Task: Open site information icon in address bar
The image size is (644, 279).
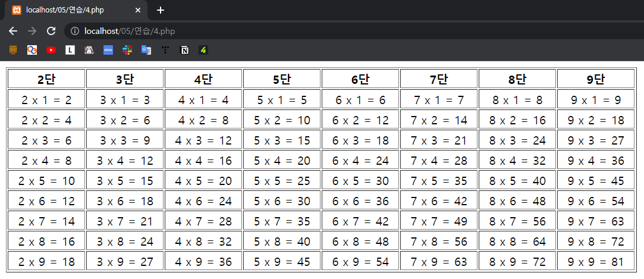Action: [75, 31]
